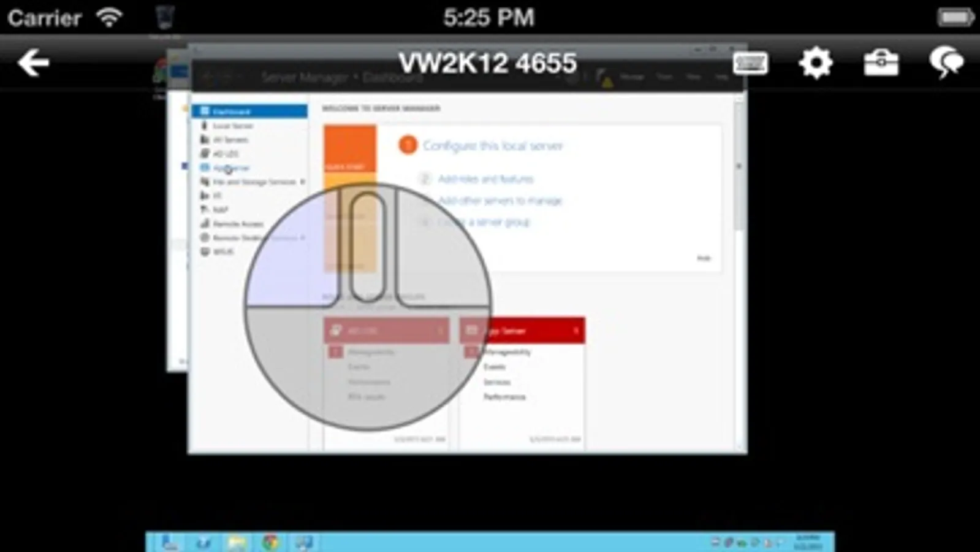Open File Explorer from the Windows taskbar
Image resolution: width=980 pixels, height=552 pixels.
pyautogui.click(x=237, y=542)
